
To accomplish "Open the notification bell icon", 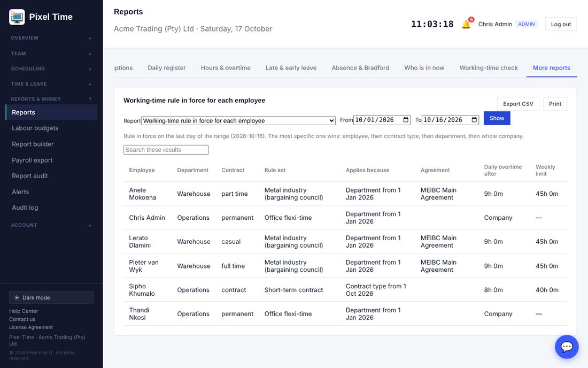I will 466,24.
